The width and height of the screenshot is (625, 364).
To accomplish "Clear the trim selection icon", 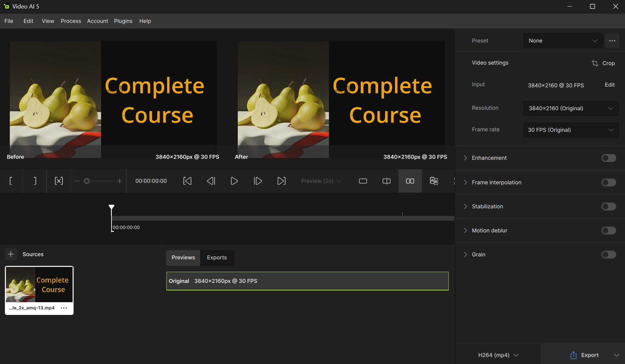I will (59, 181).
